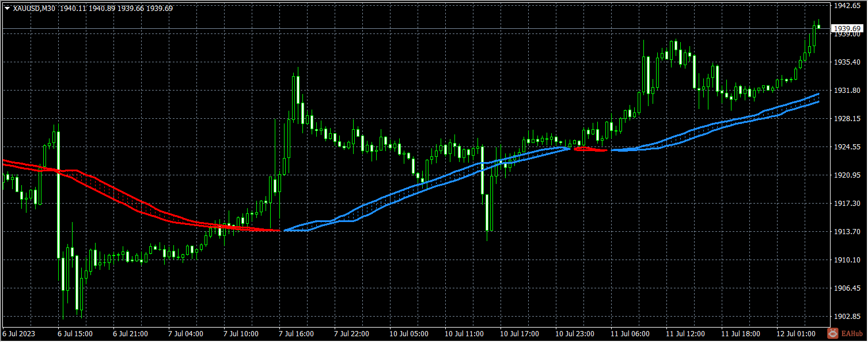
Task: Click the 1935.40 price scale label
Action: click(x=847, y=62)
